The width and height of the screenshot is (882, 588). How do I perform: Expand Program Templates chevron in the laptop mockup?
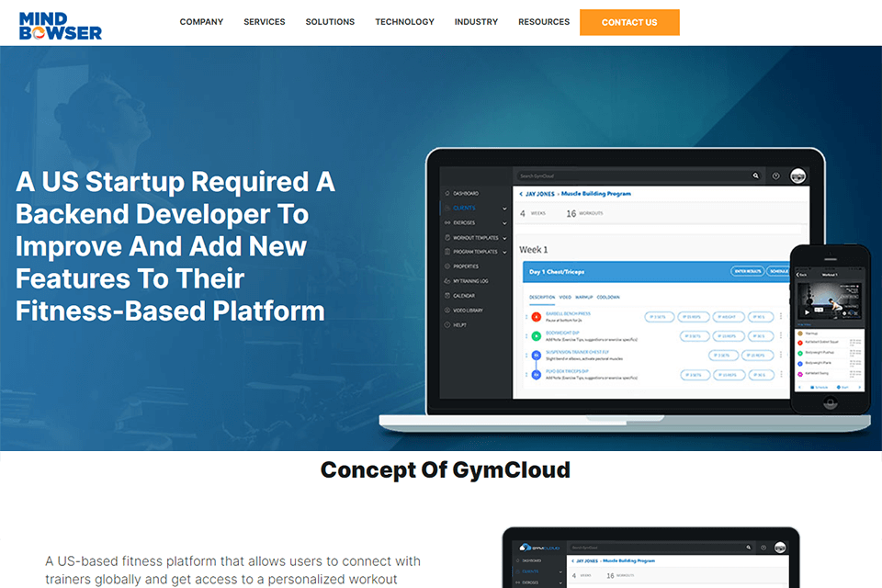pyautogui.click(x=504, y=252)
